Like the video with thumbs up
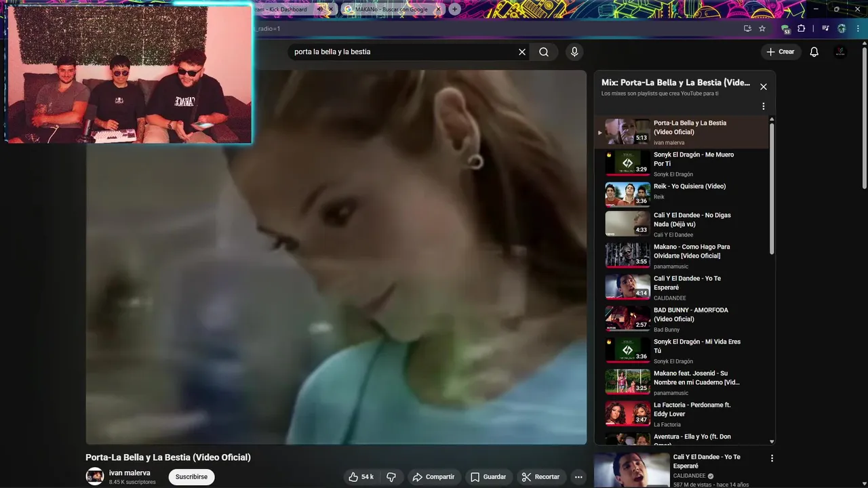The width and height of the screenshot is (868, 488). (361, 477)
